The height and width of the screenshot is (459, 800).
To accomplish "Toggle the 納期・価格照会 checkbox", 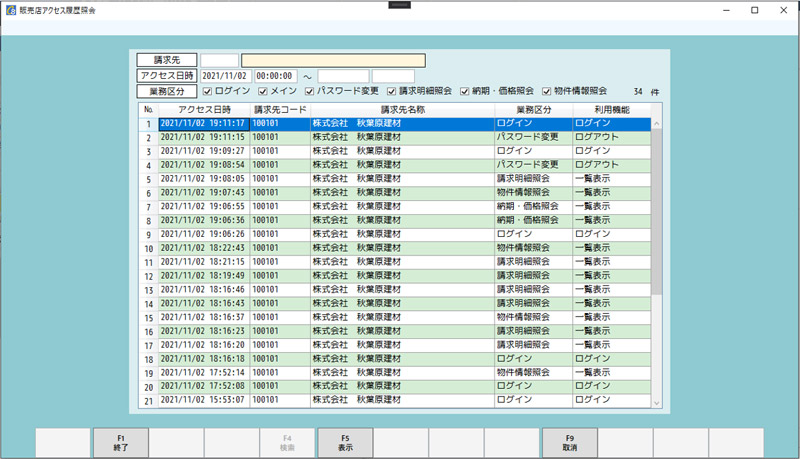I will [464, 91].
